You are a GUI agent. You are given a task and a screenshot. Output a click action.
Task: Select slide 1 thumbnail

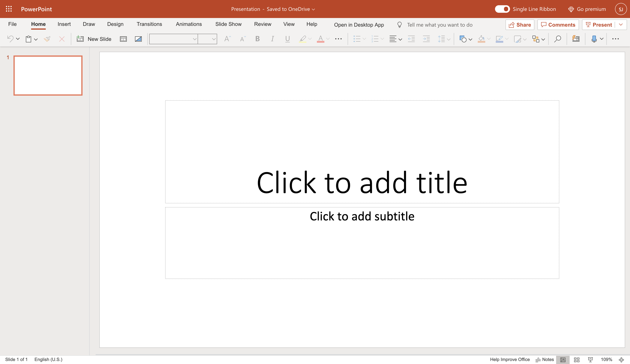pos(48,76)
